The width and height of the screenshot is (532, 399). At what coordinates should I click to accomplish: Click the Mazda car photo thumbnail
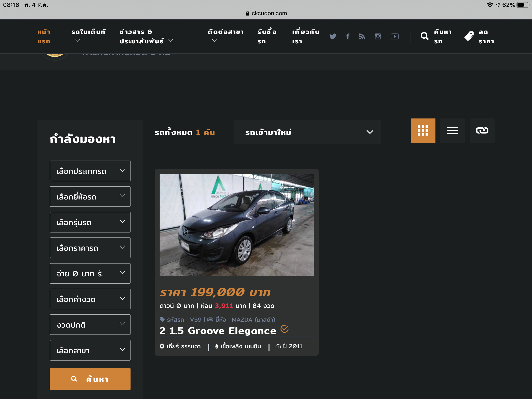click(236, 225)
